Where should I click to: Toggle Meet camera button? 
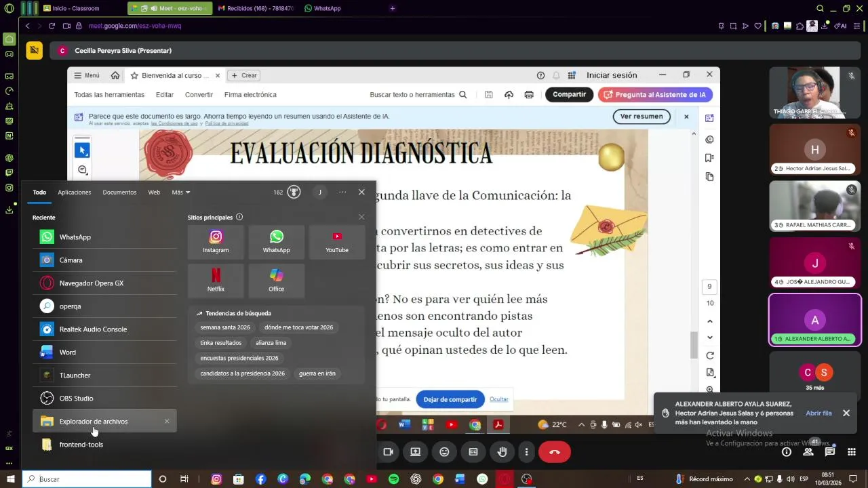pos(388,452)
